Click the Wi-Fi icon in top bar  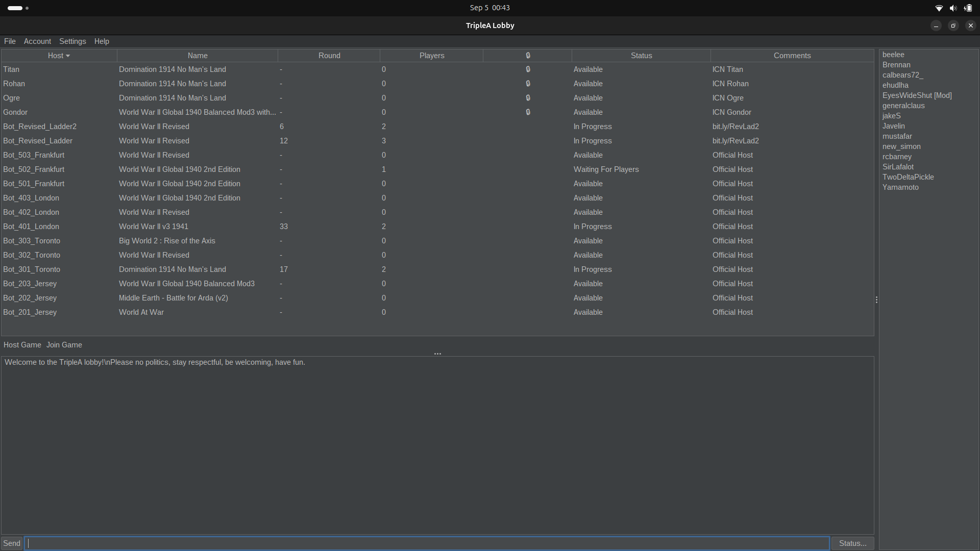point(939,8)
